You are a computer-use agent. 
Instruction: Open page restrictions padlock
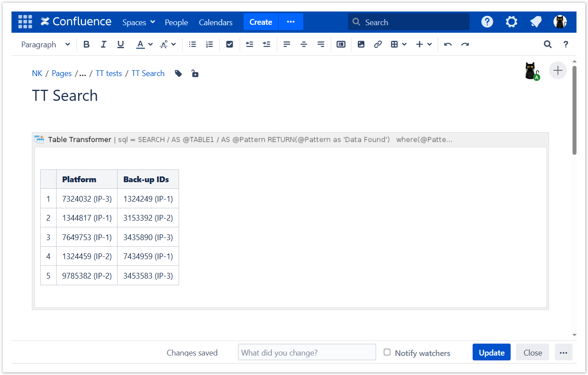(x=195, y=73)
